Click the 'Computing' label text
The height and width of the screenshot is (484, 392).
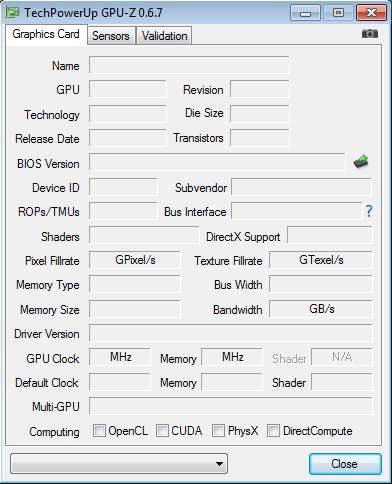coord(54,432)
